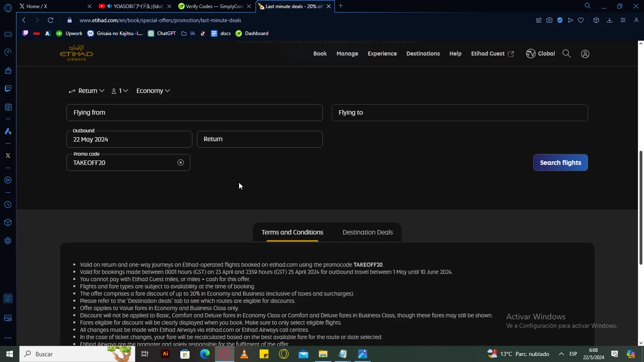644x362 pixels.
Task: Open the Destinations menu
Action: pos(423,54)
